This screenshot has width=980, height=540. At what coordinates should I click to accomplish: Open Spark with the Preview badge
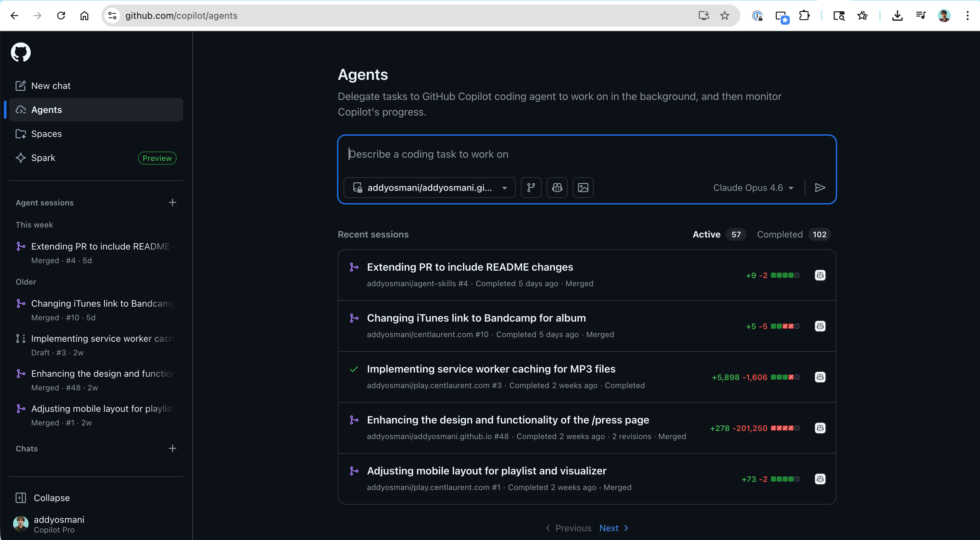(x=43, y=158)
